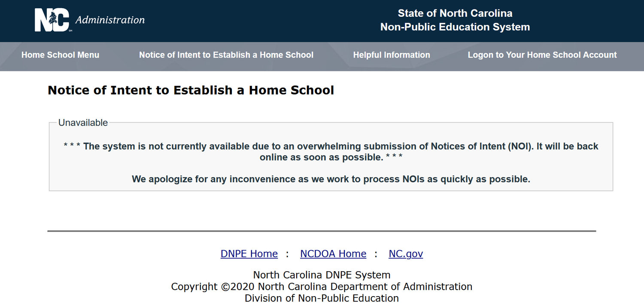
Task: Click the State of North Carolina header title
Action: (x=455, y=13)
